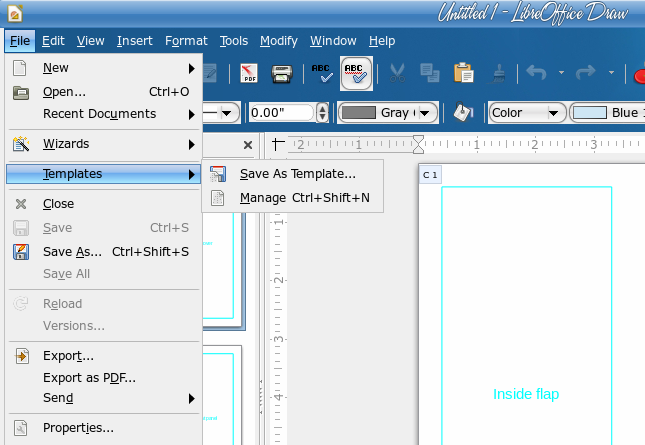Click the gray line color swatch
The image size is (645, 445).
[359, 113]
